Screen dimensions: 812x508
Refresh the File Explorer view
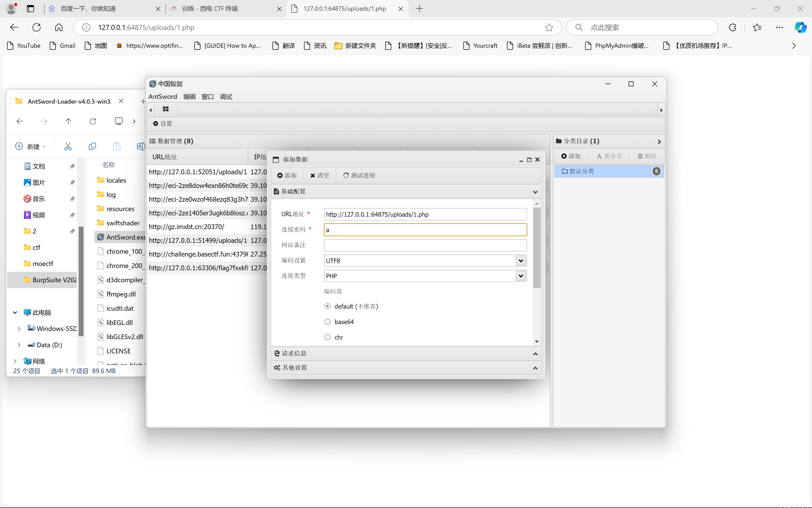coord(93,121)
